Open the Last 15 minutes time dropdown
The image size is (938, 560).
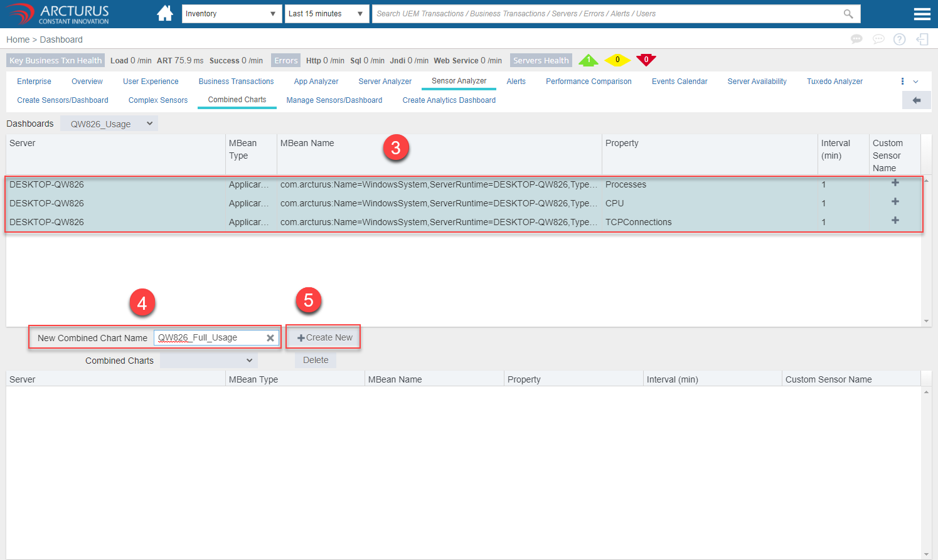point(326,14)
